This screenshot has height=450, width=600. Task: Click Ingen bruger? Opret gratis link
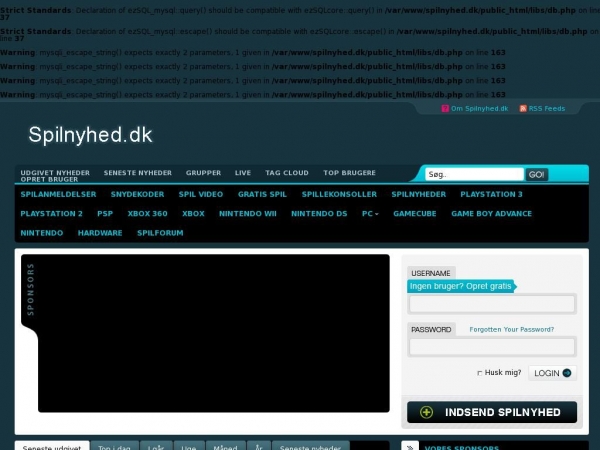pyautogui.click(x=461, y=286)
